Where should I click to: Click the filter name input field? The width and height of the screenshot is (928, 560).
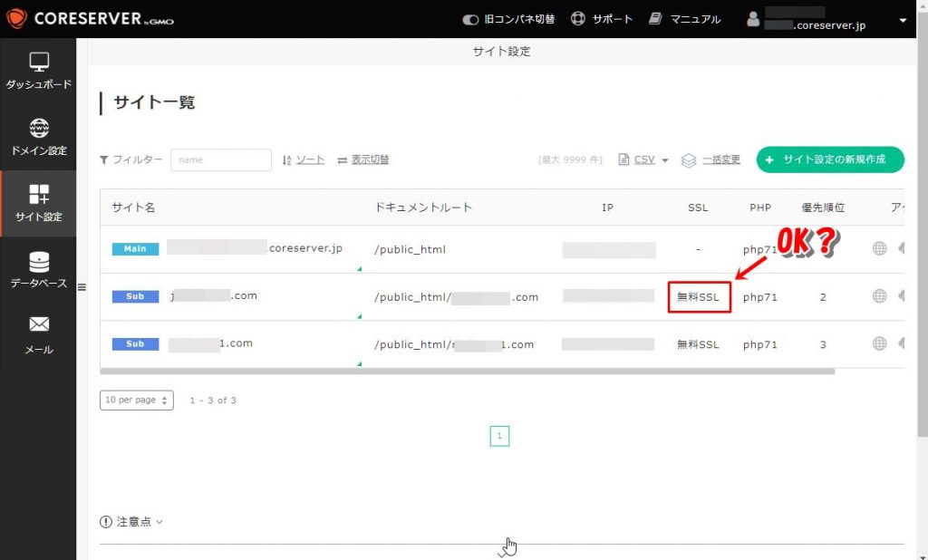click(221, 159)
